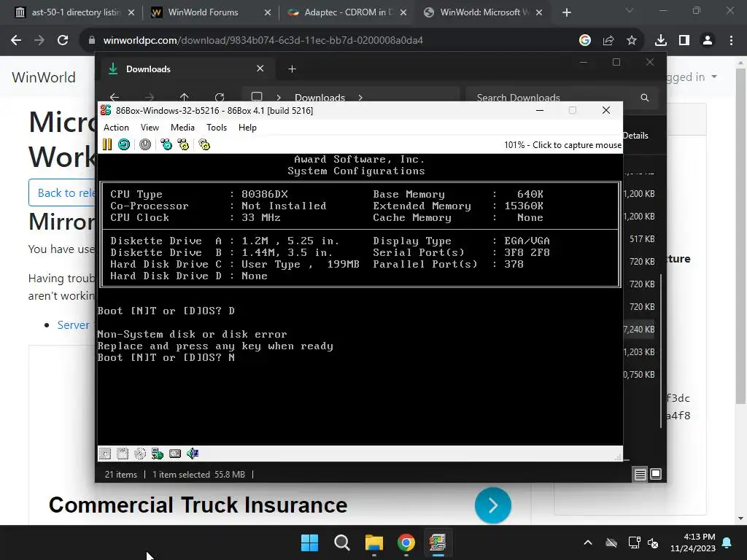Open Chrome three-dot menu
The width and height of the screenshot is (747, 560).
tap(731, 41)
